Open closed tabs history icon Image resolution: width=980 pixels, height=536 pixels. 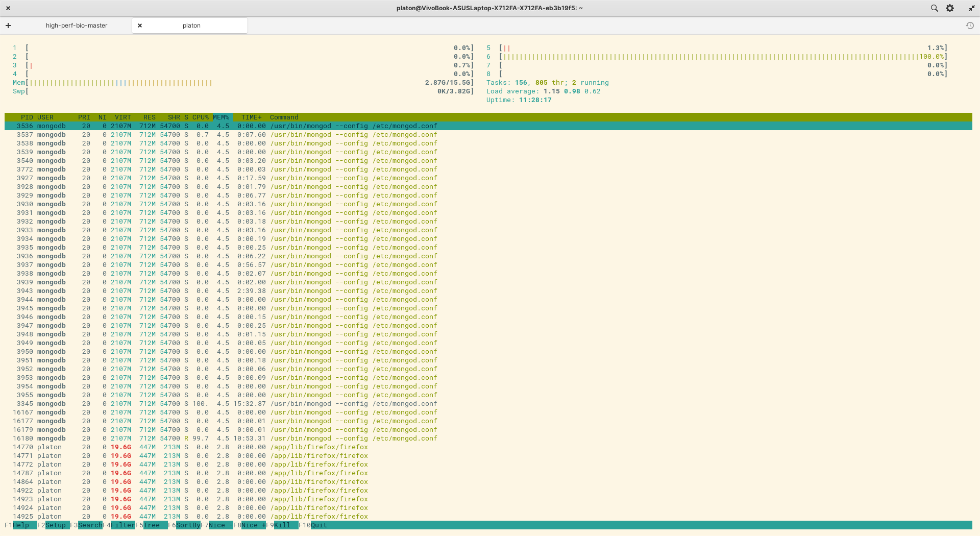(970, 26)
